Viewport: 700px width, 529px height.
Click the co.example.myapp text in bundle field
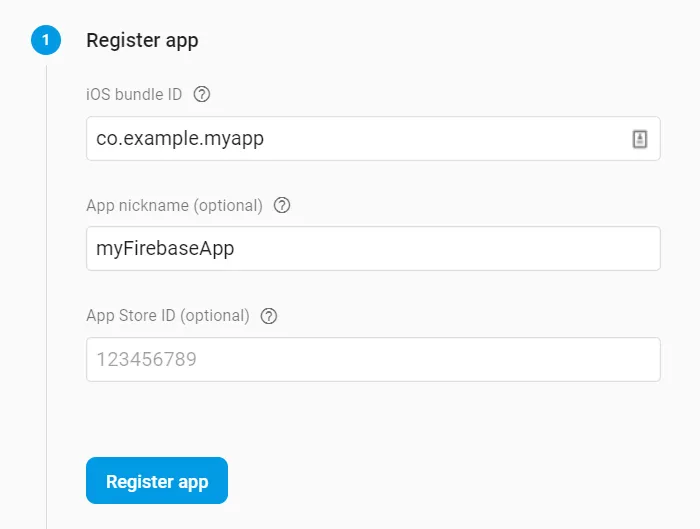180,138
